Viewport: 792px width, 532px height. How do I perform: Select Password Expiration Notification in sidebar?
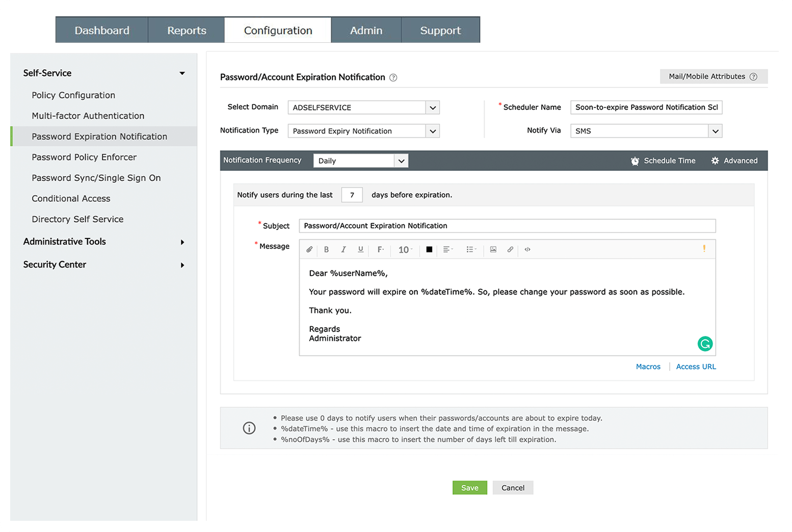pyautogui.click(x=103, y=137)
